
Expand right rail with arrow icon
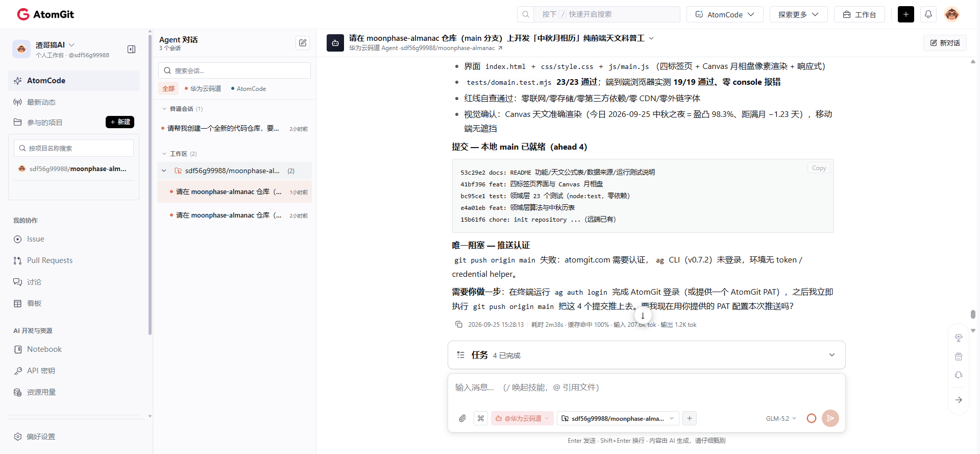click(959, 400)
